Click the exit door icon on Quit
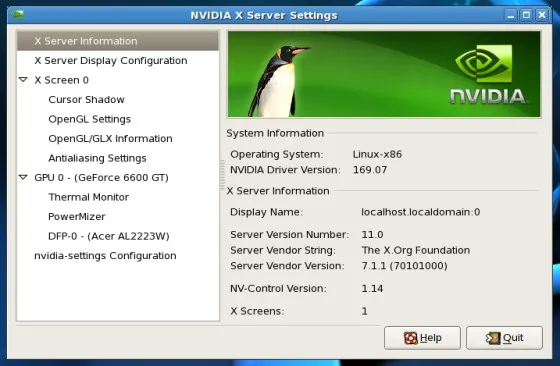This screenshot has height=366, width=560. (493, 338)
